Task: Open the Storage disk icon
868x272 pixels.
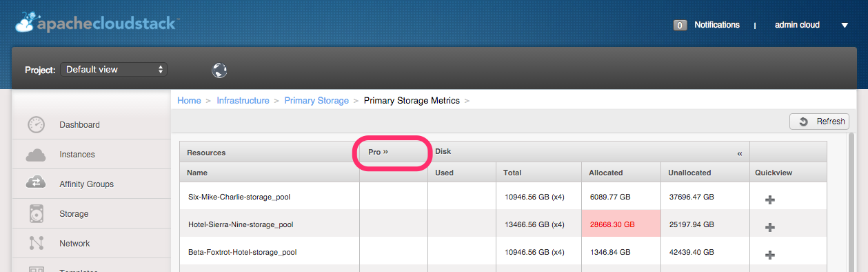Action: (x=37, y=213)
